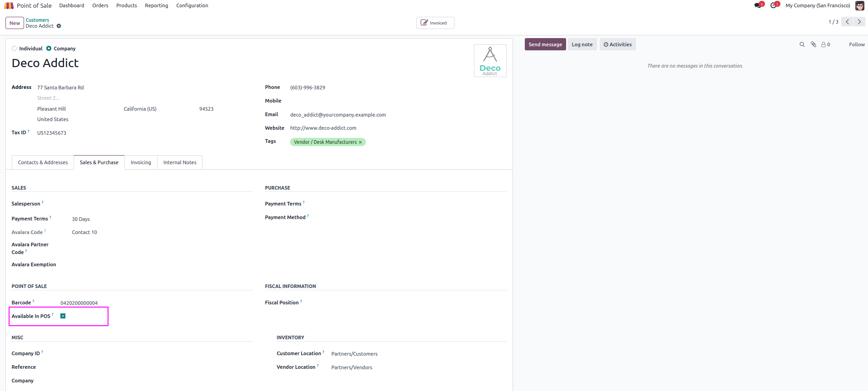Attach files with the paperclip icon
Viewport: 868px width, 391px height.
click(814, 44)
